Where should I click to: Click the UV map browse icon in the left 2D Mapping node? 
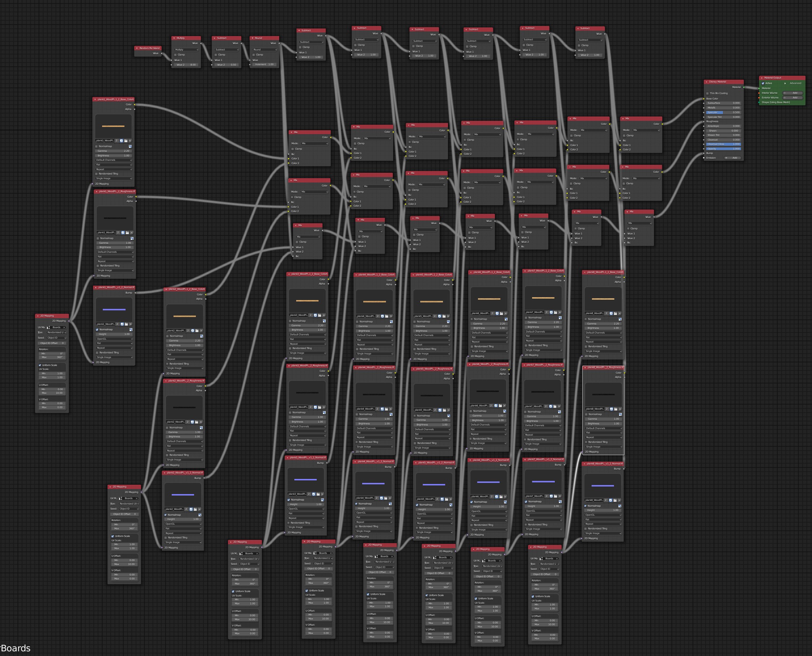48,328
